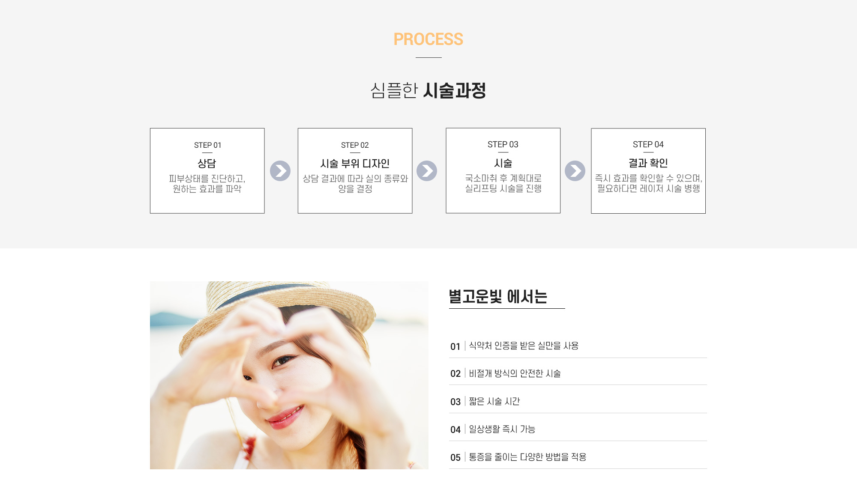The width and height of the screenshot is (857, 504).
Task: Open the heart-hands woman photo
Action: pyautogui.click(x=289, y=375)
